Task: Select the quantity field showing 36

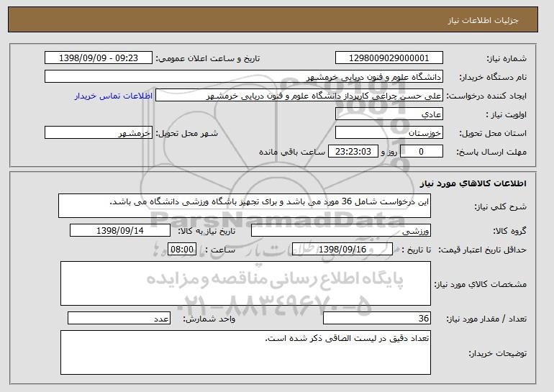Action: pos(377,318)
